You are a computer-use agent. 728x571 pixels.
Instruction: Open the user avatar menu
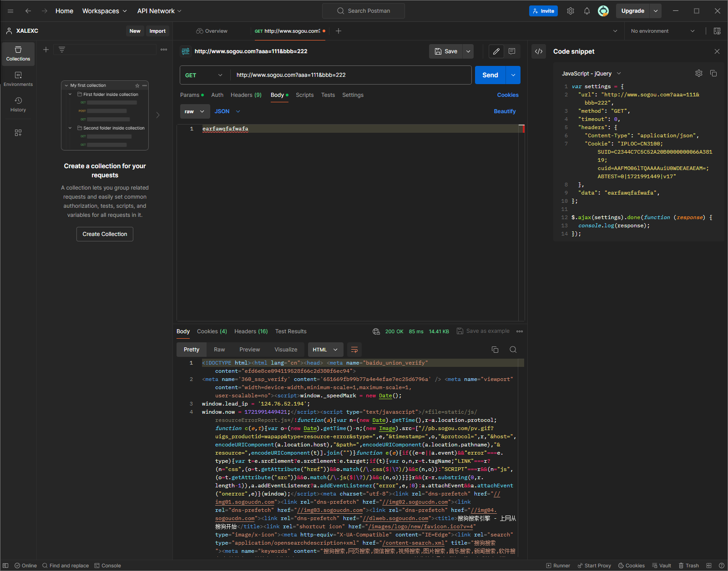pyautogui.click(x=603, y=11)
